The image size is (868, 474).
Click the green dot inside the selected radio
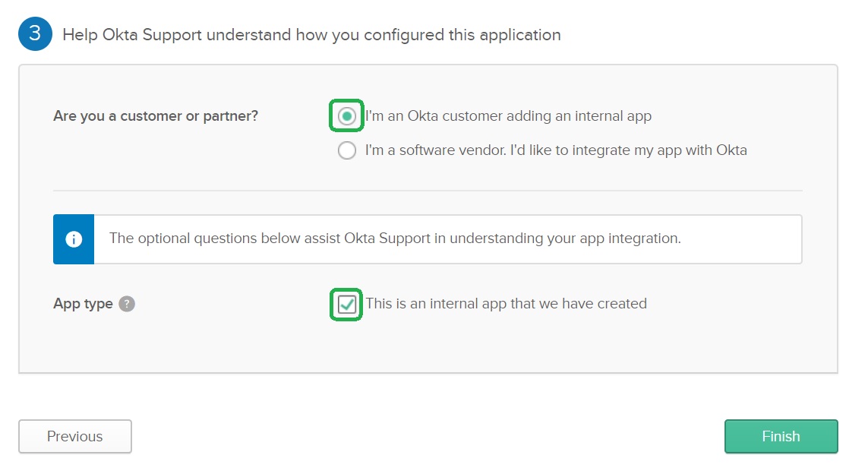[x=347, y=116]
